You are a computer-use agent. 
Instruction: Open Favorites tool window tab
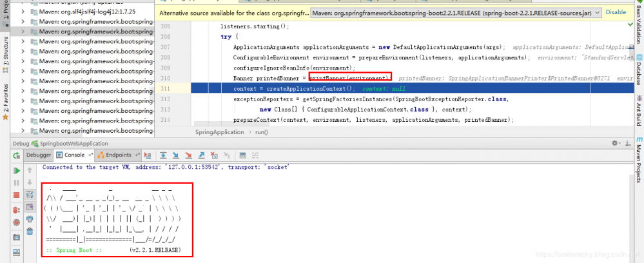click(x=5, y=101)
